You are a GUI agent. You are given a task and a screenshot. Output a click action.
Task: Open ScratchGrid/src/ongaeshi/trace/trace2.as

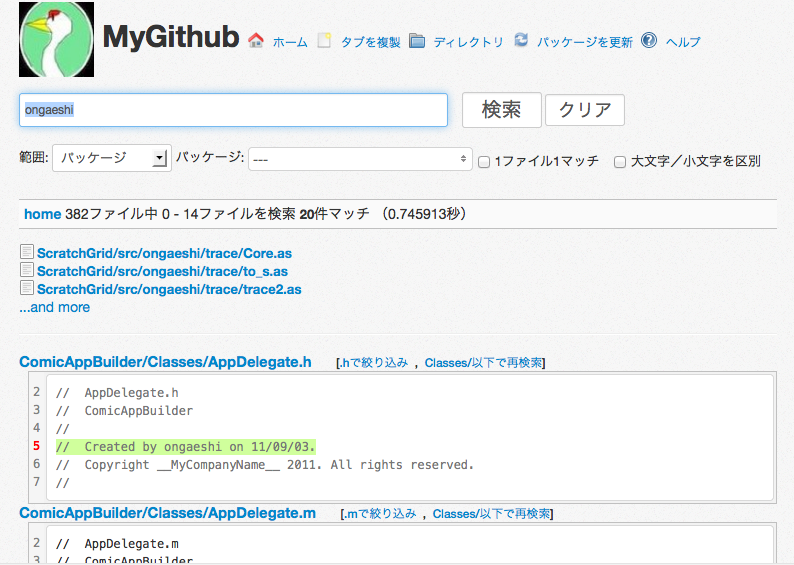click(169, 290)
